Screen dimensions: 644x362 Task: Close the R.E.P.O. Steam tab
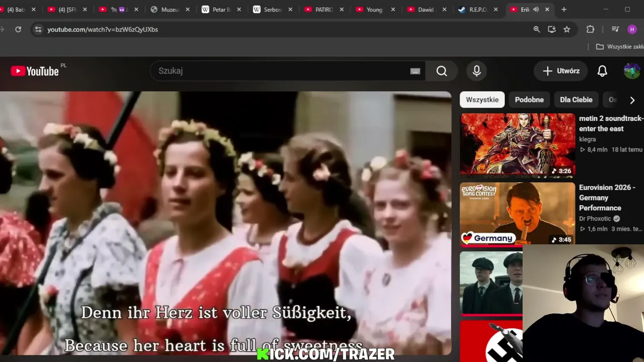click(496, 10)
